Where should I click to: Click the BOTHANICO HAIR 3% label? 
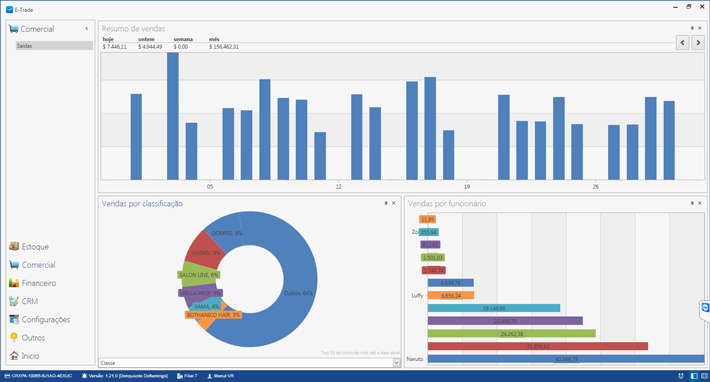pyautogui.click(x=213, y=315)
